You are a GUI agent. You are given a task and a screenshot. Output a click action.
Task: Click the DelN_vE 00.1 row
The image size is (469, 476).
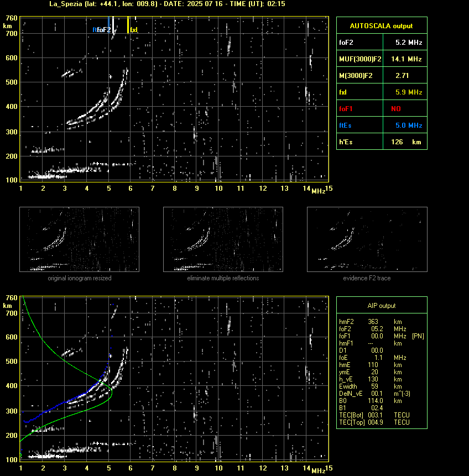(x=374, y=394)
